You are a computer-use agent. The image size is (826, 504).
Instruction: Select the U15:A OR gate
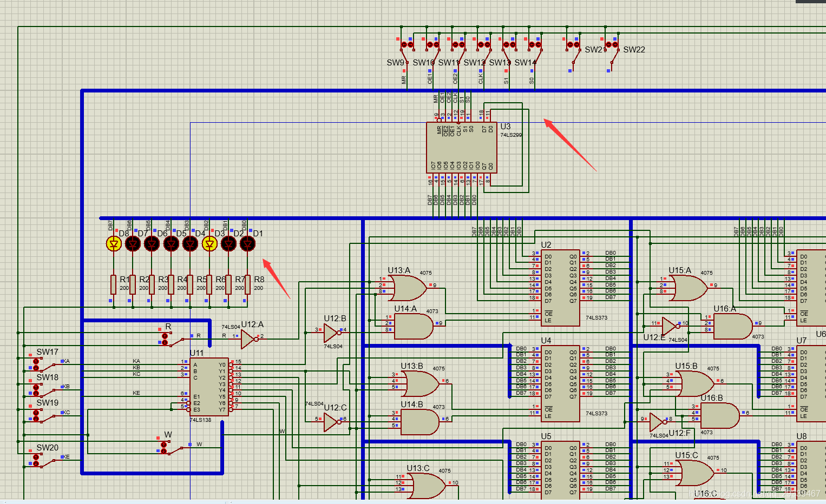(689, 288)
